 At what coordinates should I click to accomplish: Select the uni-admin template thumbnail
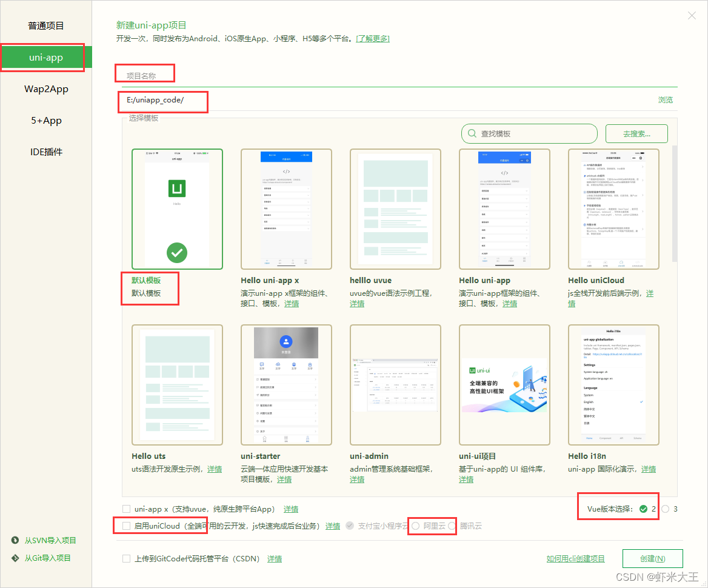tap(395, 385)
